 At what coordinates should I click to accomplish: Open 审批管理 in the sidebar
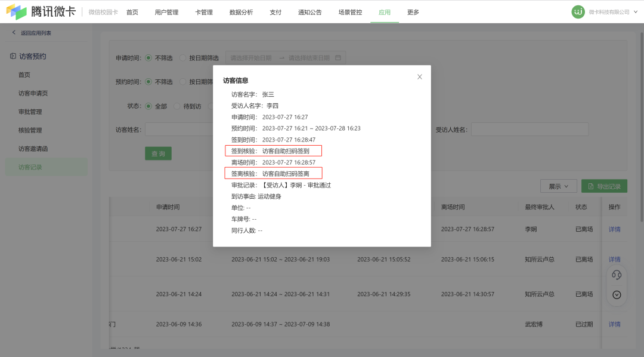coord(31,111)
